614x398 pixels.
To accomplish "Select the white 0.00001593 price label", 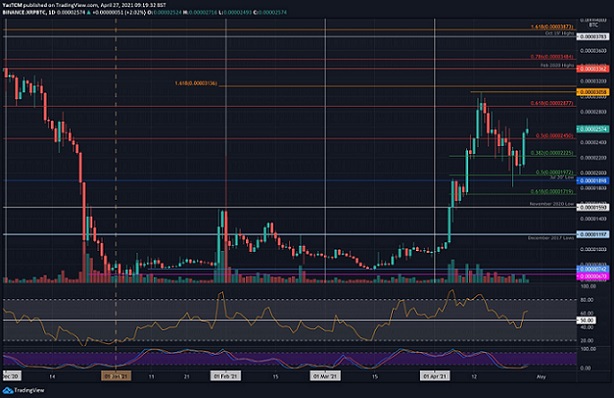I will pos(593,207).
